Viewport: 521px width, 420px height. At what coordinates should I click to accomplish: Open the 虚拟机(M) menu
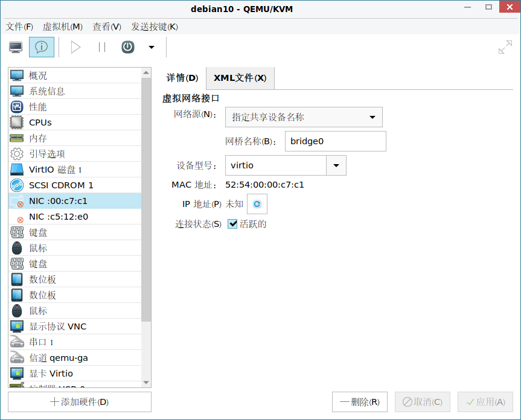[x=62, y=27]
